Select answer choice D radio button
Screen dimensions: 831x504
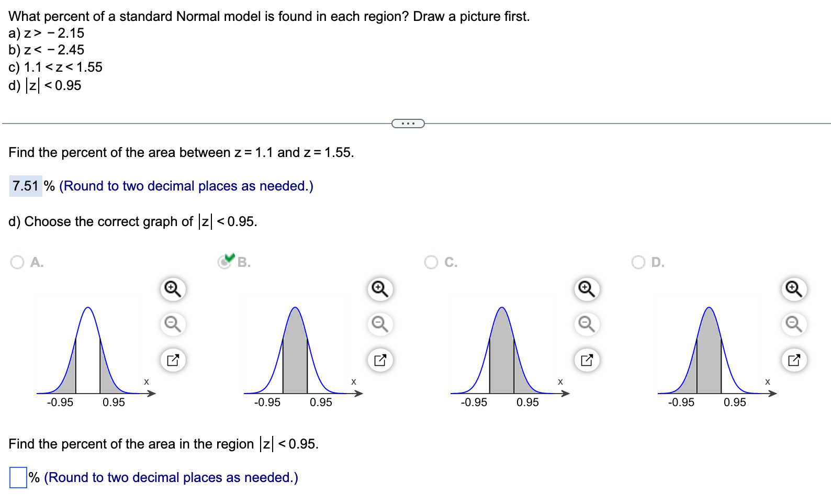tap(638, 262)
